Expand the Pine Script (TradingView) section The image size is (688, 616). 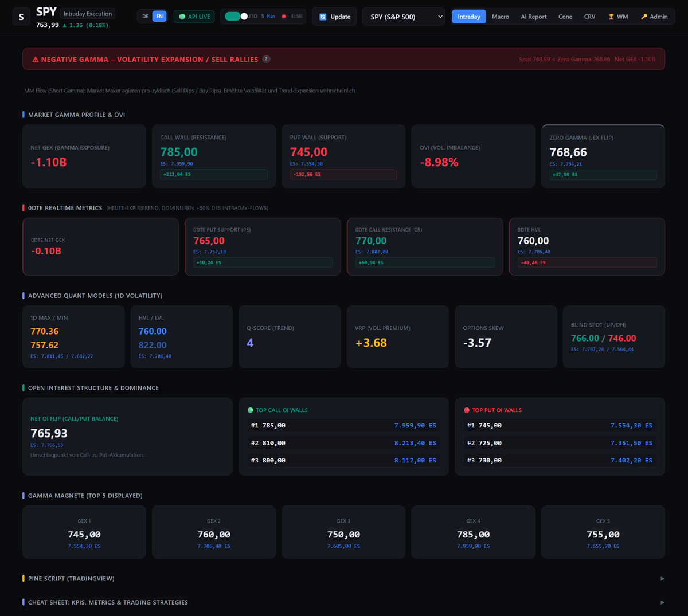coord(343,579)
